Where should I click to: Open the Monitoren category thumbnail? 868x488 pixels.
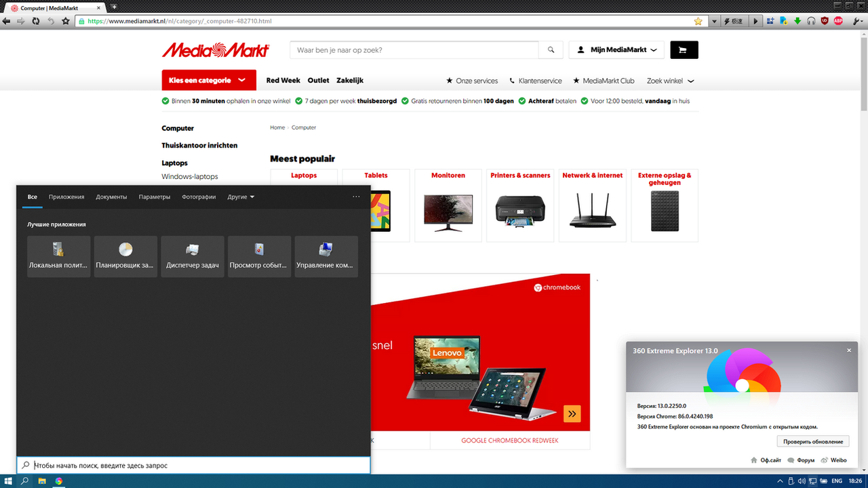pos(448,205)
